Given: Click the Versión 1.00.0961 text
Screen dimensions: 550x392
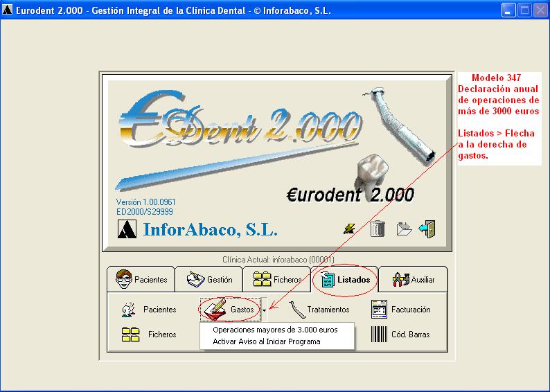Looking at the screenshot, I should coord(146,202).
